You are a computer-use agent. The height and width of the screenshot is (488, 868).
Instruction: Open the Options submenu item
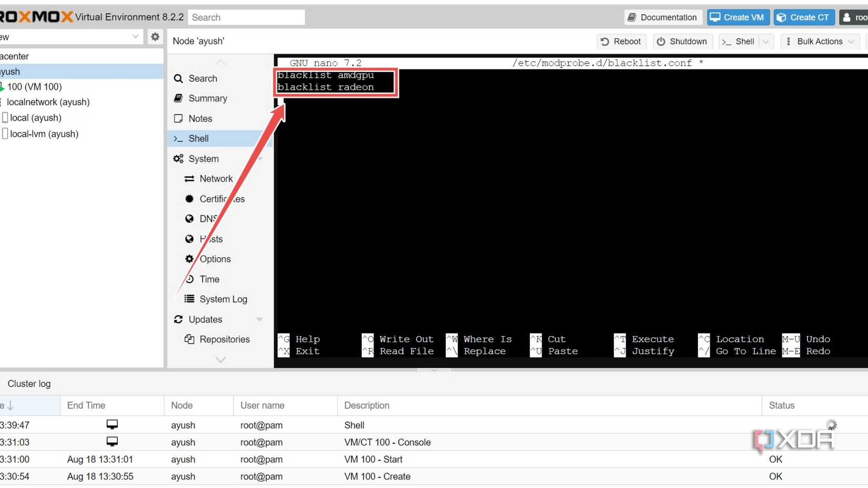coord(220,259)
